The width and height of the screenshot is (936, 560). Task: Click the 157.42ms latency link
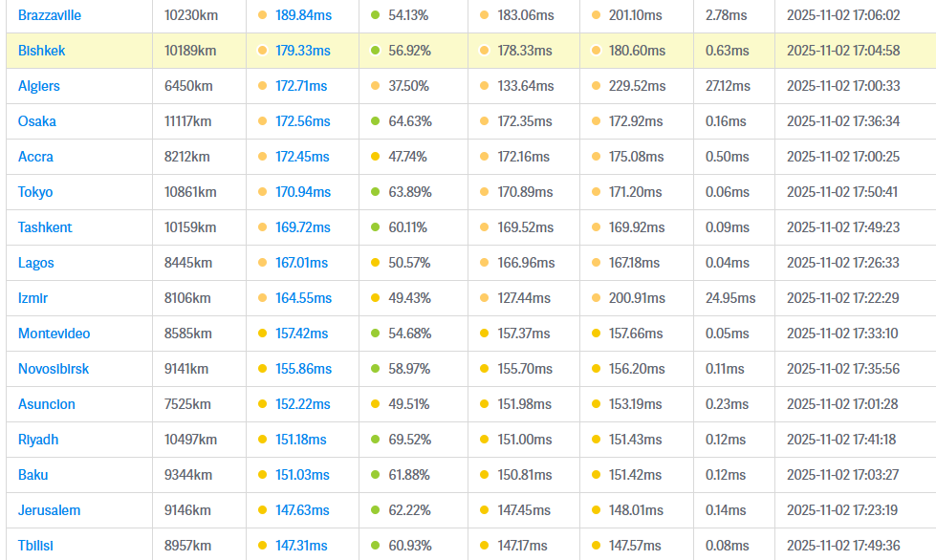tap(301, 334)
